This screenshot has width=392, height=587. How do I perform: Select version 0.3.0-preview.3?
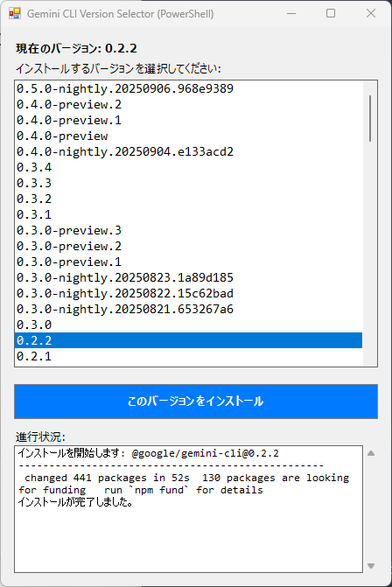pyautogui.click(x=188, y=230)
